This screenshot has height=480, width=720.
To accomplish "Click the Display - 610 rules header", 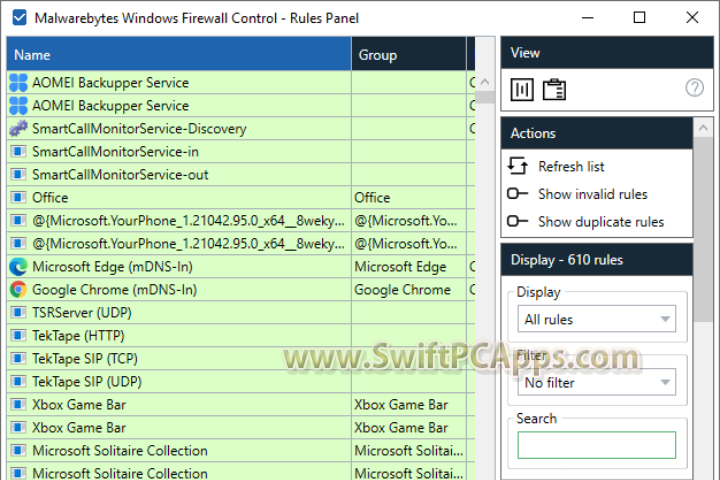I will coord(597,260).
